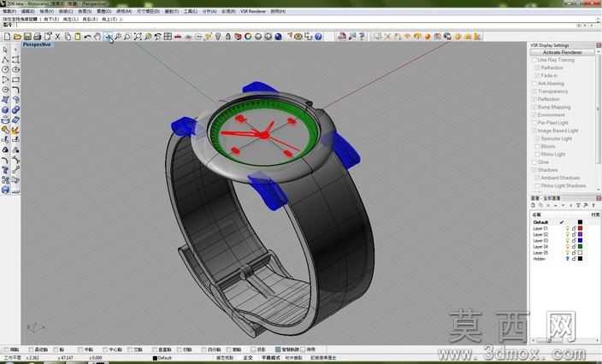Click the Default layer indicator in status bar
Screen dimensions: 602x364
pos(162,358)
